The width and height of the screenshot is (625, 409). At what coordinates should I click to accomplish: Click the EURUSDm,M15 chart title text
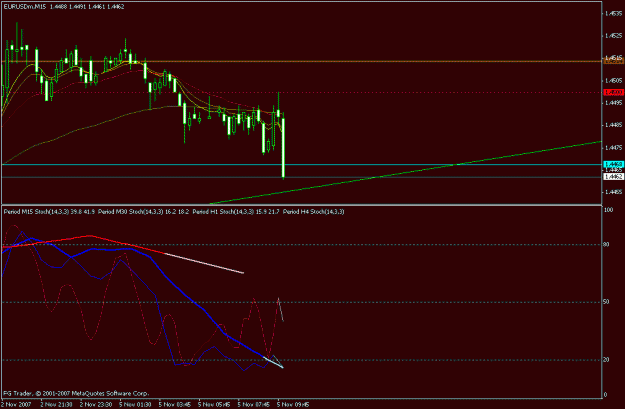coord(25,7)
